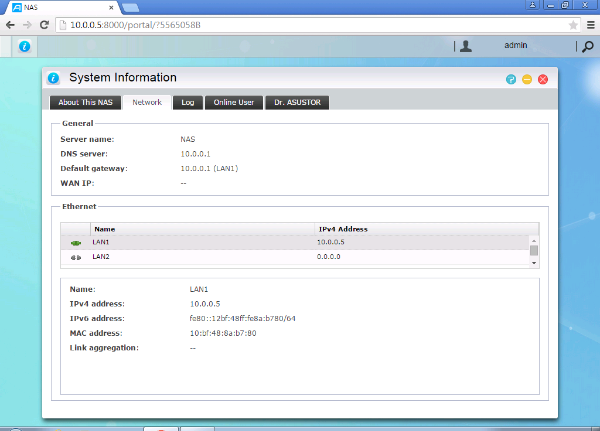Select the Network tab

(147, 103)
